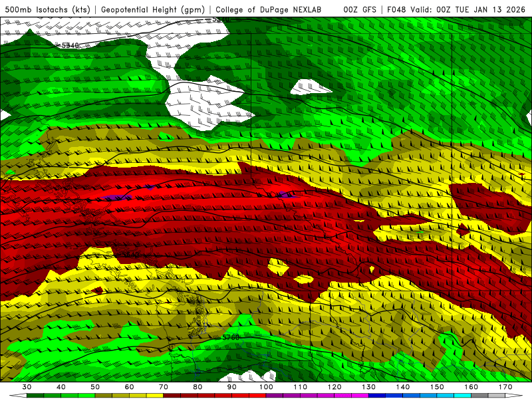Click the legend value 60
The image size is (532, 399).
point(129,387)
